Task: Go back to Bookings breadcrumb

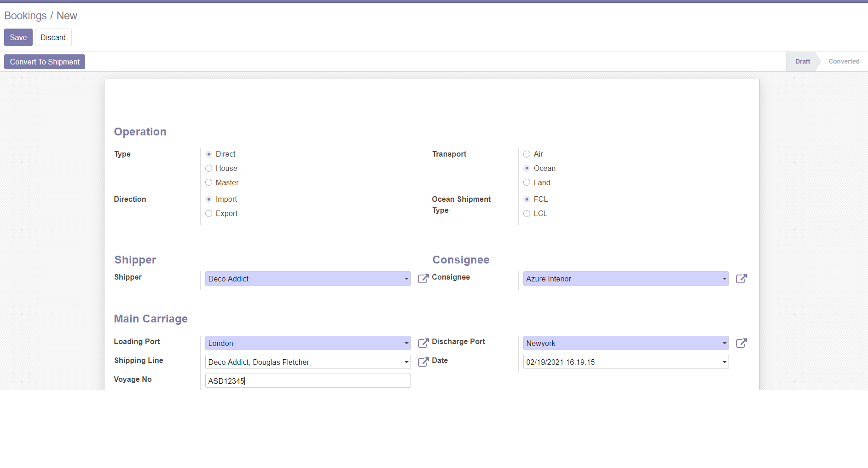Action: [x=25, y=16]
